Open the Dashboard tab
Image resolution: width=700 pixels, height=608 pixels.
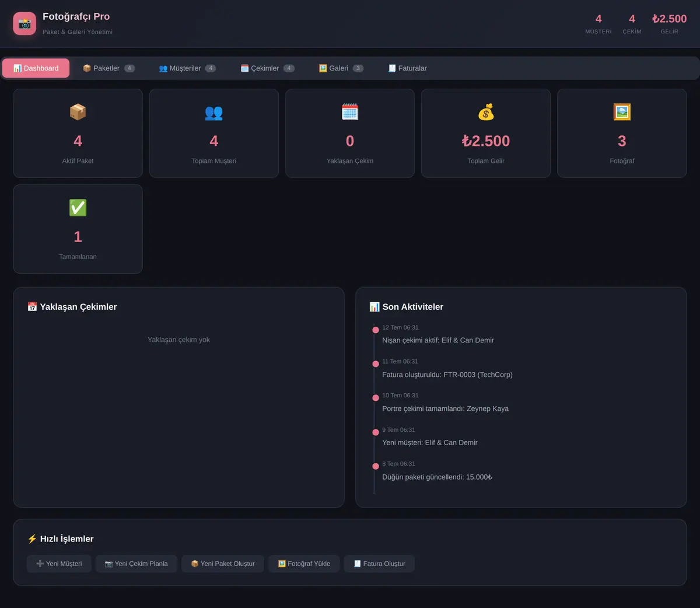(36, 68)
